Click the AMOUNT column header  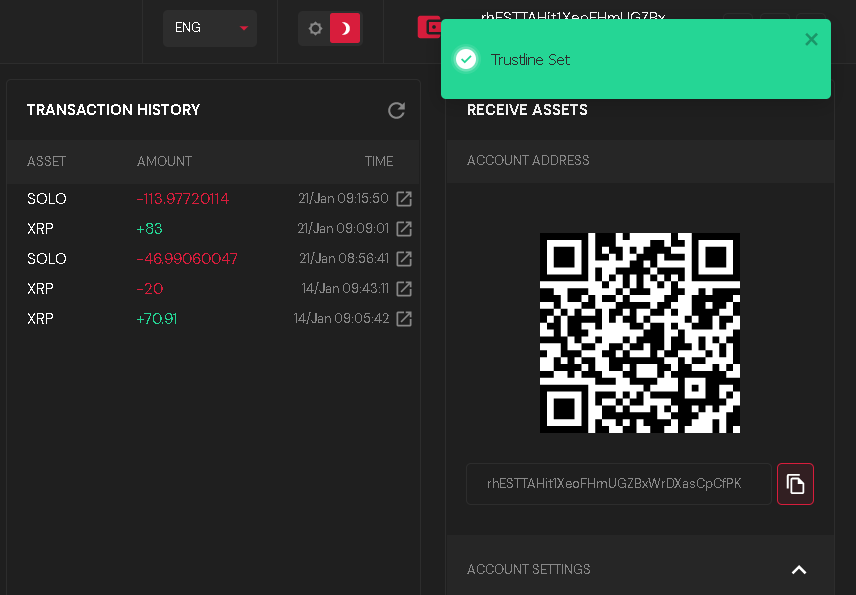pyautogui.click(x=164, y=162)
